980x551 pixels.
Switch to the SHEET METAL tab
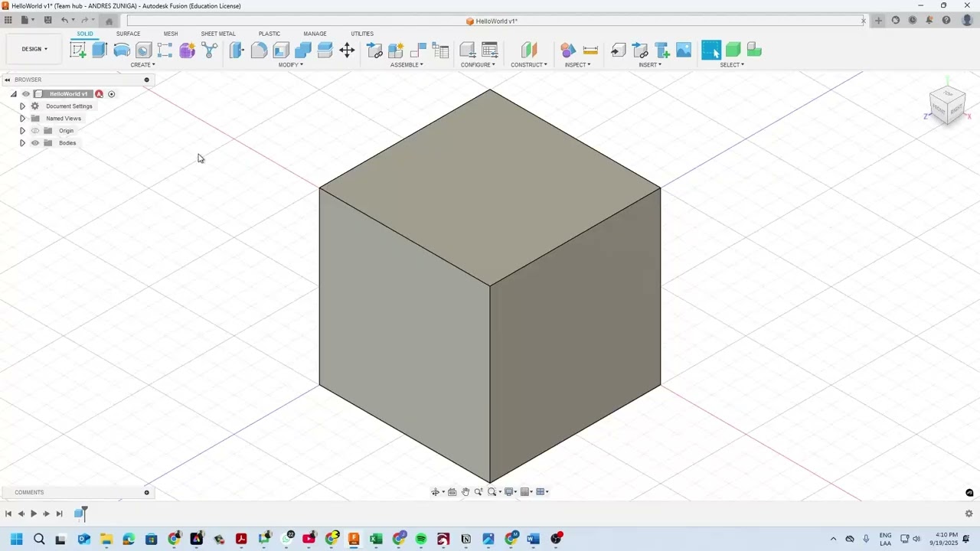pos(218,34)
